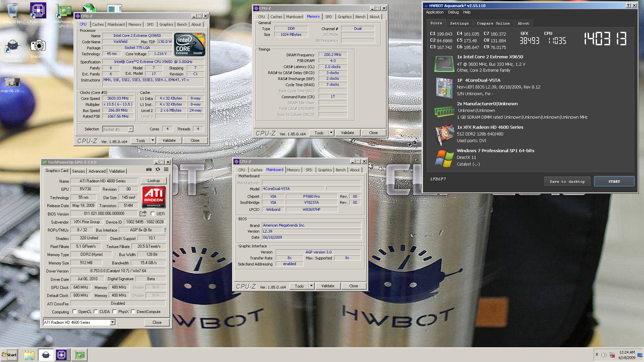The width and height of the screenshot is (644, 362).
Task: Click the Show desktop button
Action: coord(640,355)
